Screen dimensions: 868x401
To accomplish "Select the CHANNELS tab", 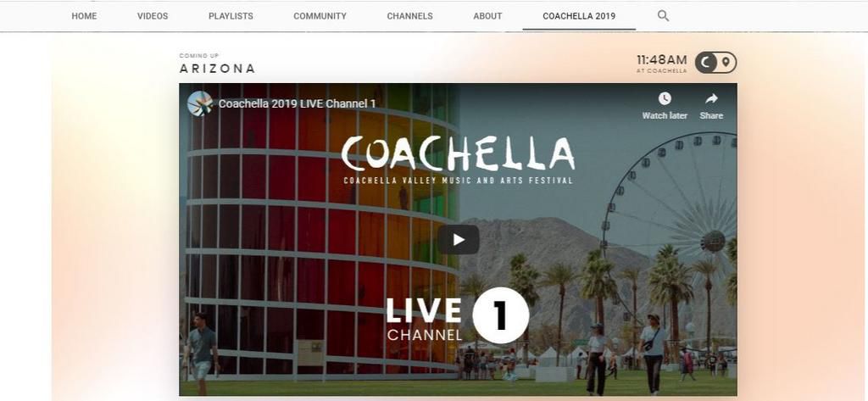I will [409, 16].
